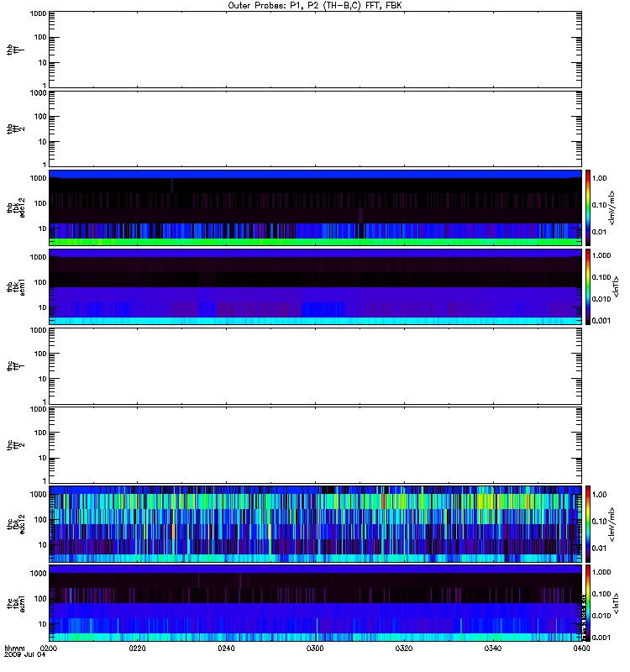
Task: Click the thc edc12 mV/m color bar
Action: [x=588, y=524]
